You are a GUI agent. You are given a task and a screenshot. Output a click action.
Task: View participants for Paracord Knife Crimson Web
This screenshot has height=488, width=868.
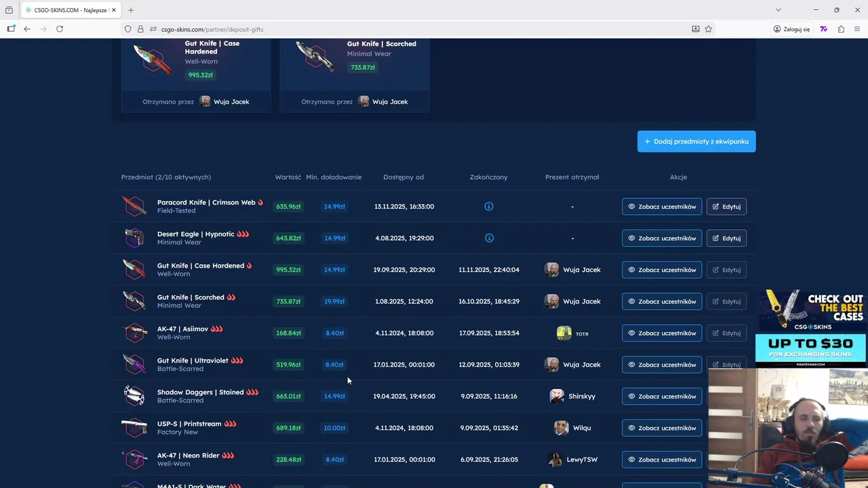pyautogui.click(x=662, y=206)
